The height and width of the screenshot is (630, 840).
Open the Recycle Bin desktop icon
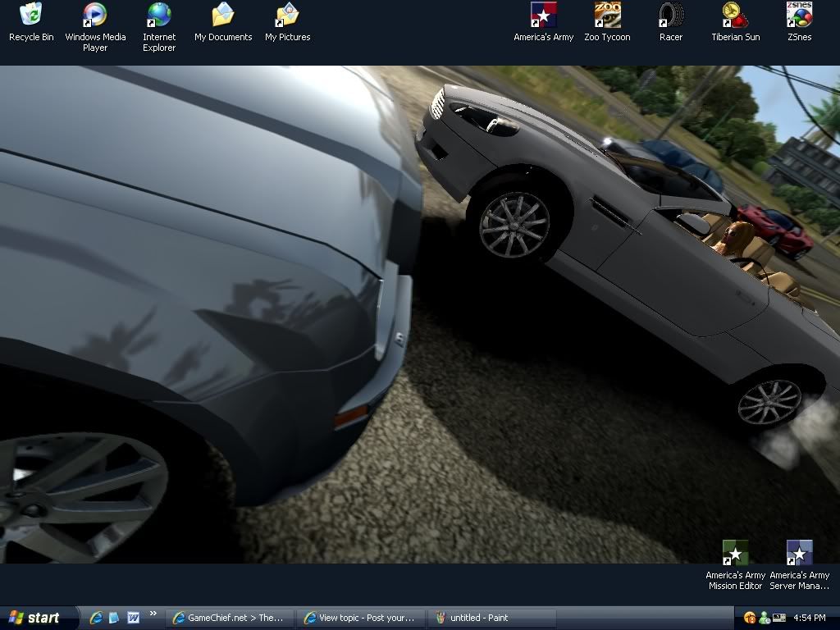(31, 22)
